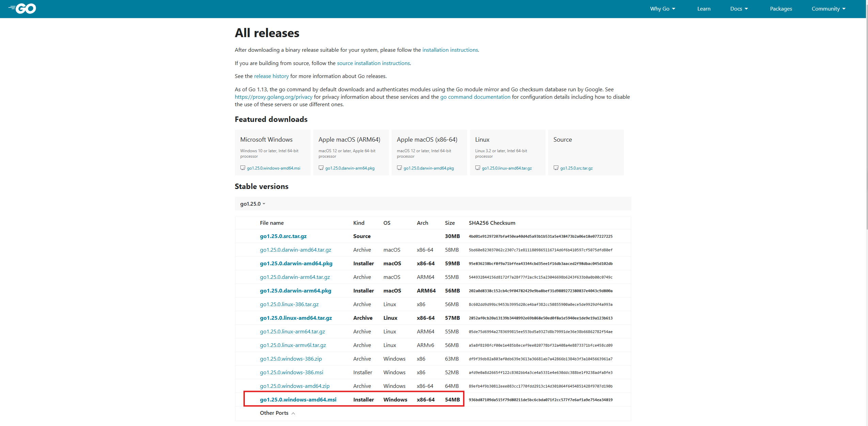Click the SHA256 Checksum column header
The image size is (868, 426).
492,223
